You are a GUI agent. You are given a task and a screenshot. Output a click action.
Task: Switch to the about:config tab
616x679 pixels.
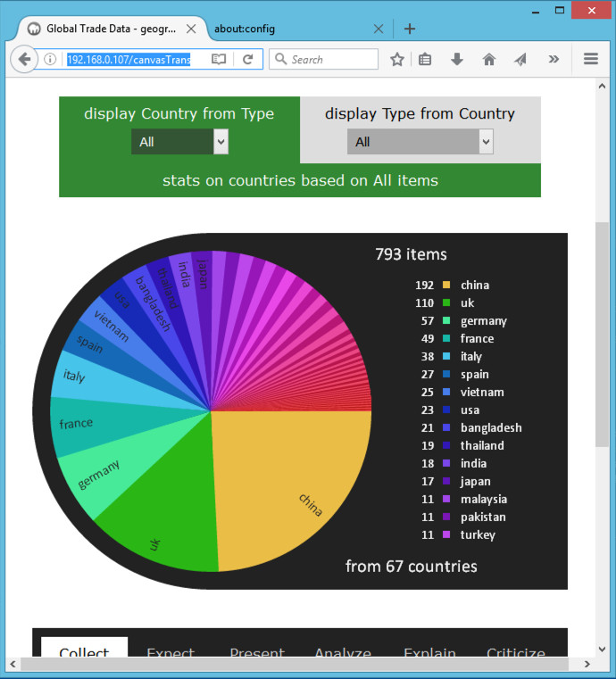(299, 29)
